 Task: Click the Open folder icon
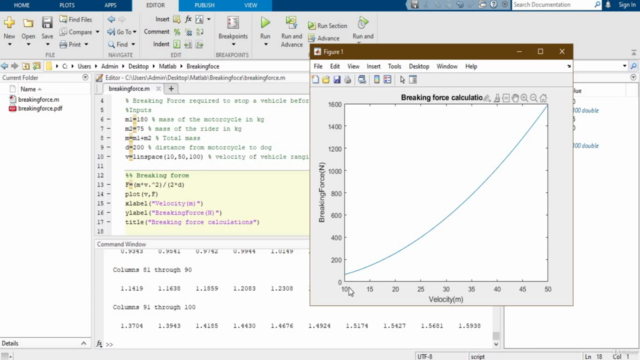tap(28, 23)
